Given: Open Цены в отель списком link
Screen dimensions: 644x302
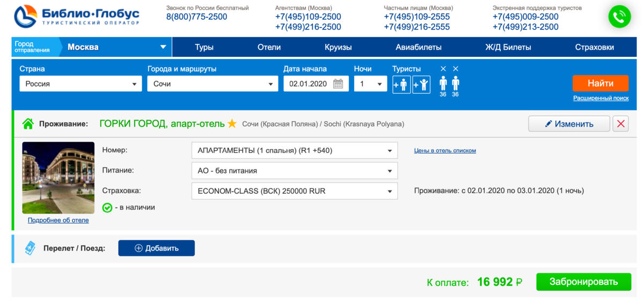Looking at the screenshot, I should [445, 151].
